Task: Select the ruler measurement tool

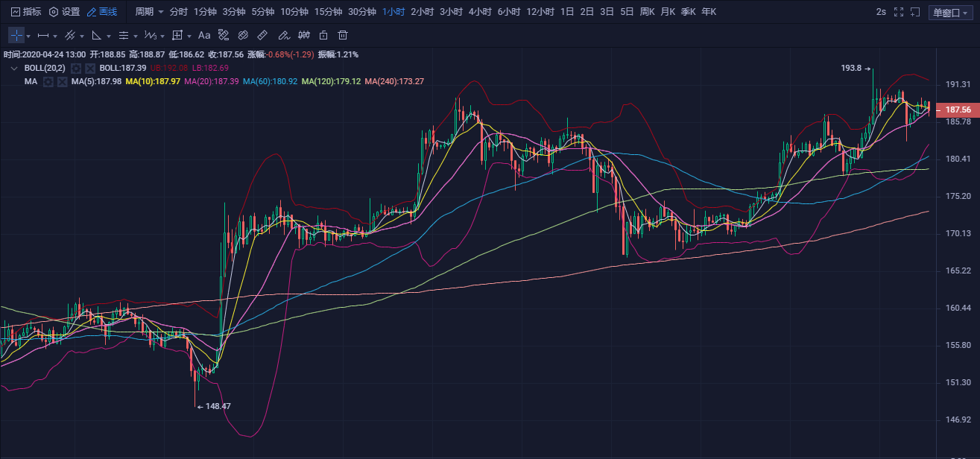Action: point(262,35)
